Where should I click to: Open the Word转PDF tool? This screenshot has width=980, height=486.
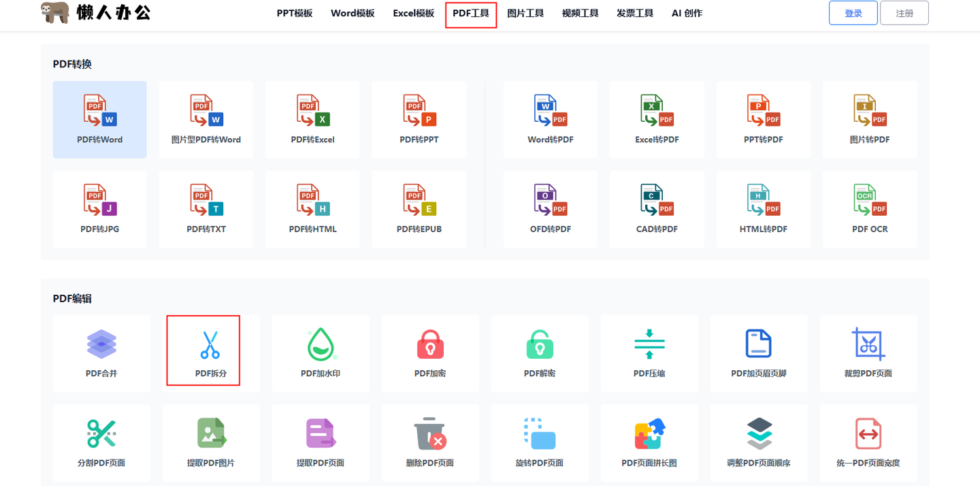pos(551,120)
